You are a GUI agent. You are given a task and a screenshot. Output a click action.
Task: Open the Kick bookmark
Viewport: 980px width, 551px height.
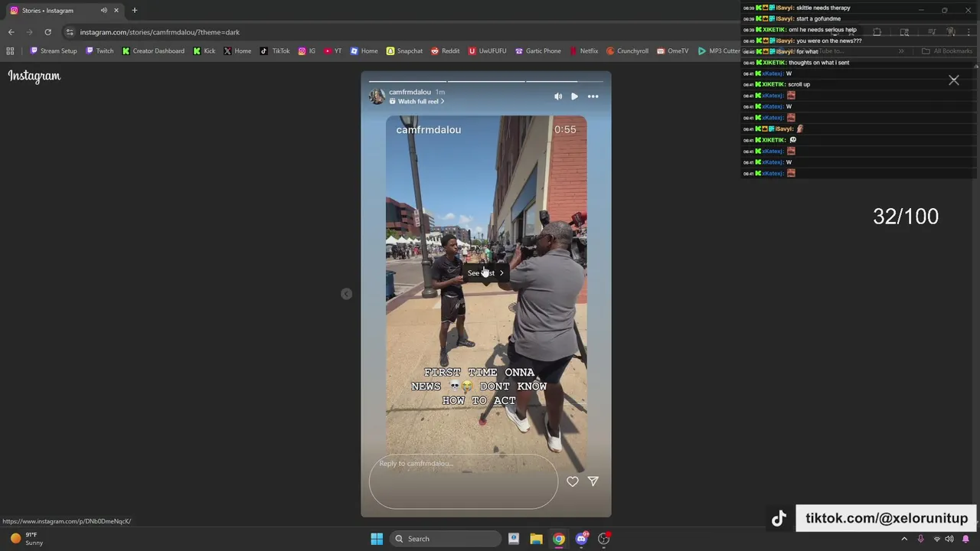click(204, 51)
